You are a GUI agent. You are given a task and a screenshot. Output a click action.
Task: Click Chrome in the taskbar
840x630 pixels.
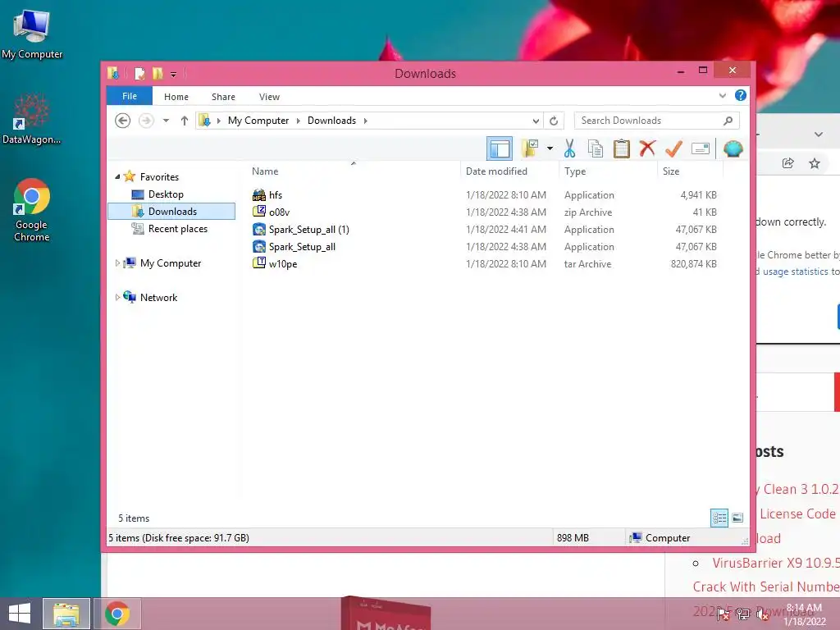point(117,614)
